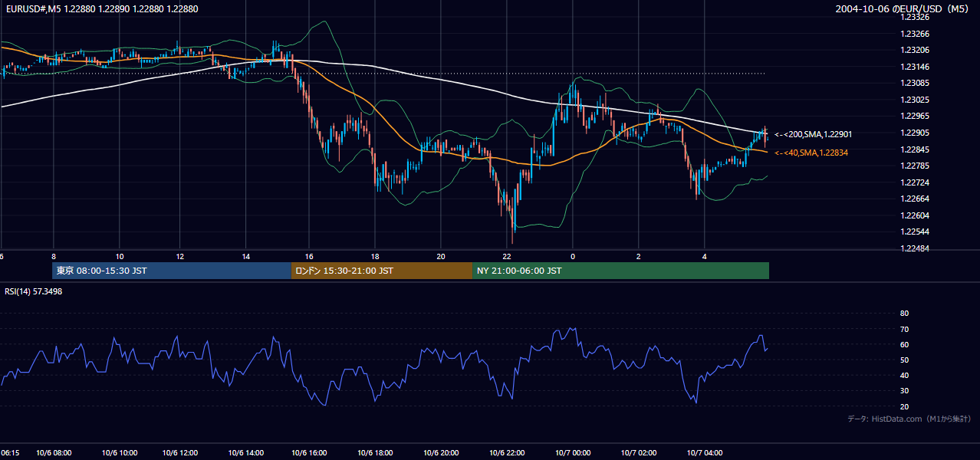Click the 10/6 20:00 time label
Viewport: 980px width, 460px height.
coord(442,453)
